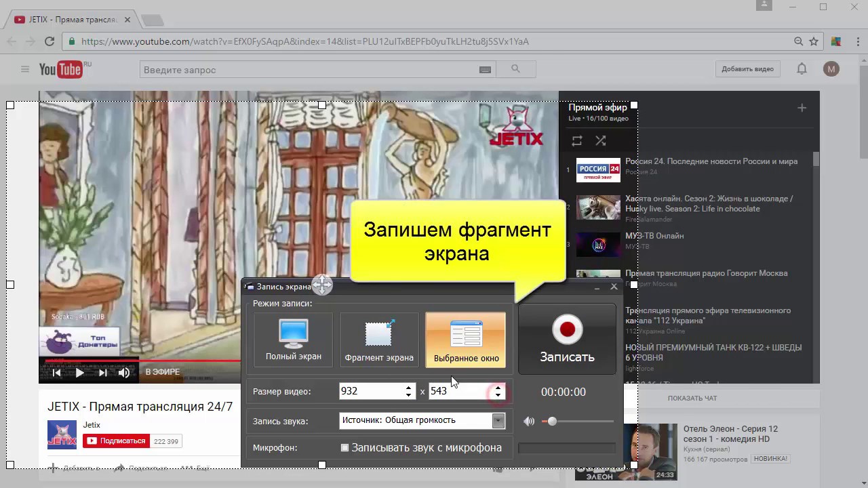Click the Jetix subscriber count 222 399
This screenshot has height=488, width=868.
point(165,441)
